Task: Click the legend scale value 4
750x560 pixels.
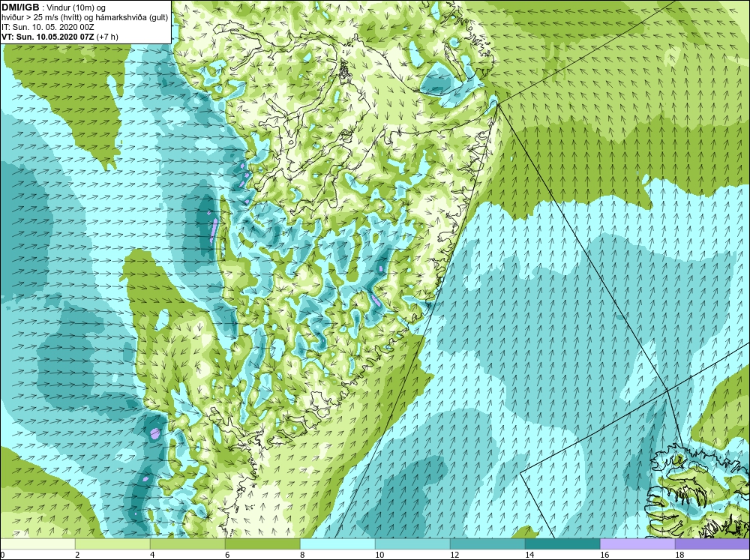Action: point(152,555)
